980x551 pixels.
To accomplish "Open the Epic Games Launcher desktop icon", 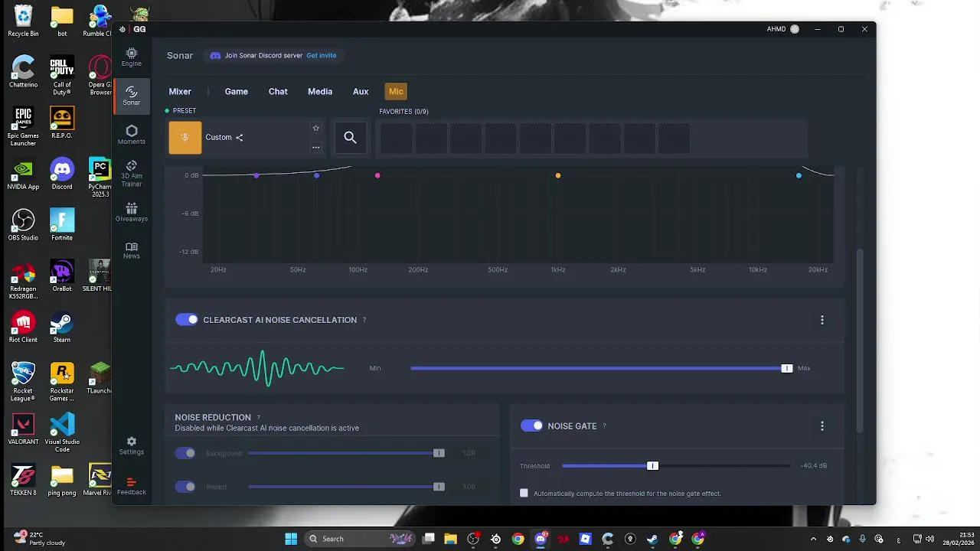I will [x=23, y=126].
